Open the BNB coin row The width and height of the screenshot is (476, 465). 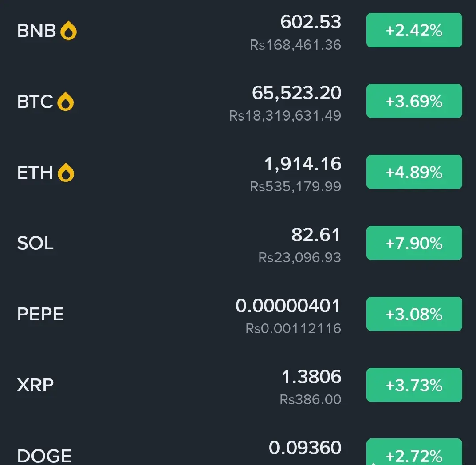[238, 31]
